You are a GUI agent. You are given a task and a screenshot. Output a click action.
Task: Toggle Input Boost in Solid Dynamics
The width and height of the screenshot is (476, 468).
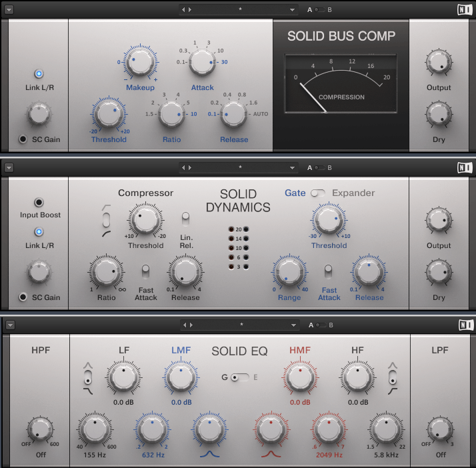point(39,202)
